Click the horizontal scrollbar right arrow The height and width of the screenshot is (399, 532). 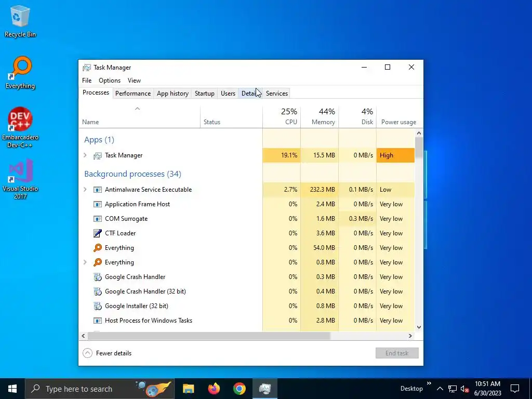410,336
